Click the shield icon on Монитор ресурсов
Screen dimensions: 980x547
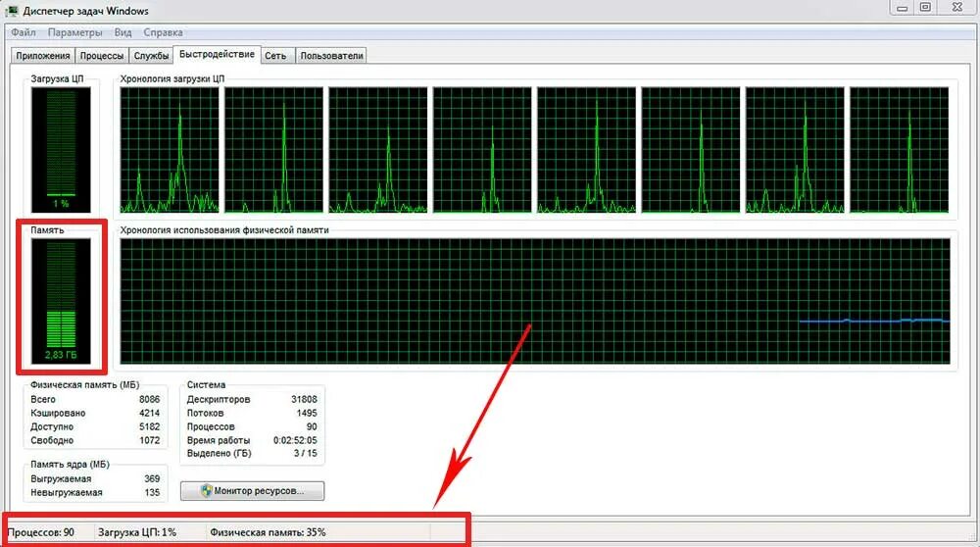click(x=206, y=491)
